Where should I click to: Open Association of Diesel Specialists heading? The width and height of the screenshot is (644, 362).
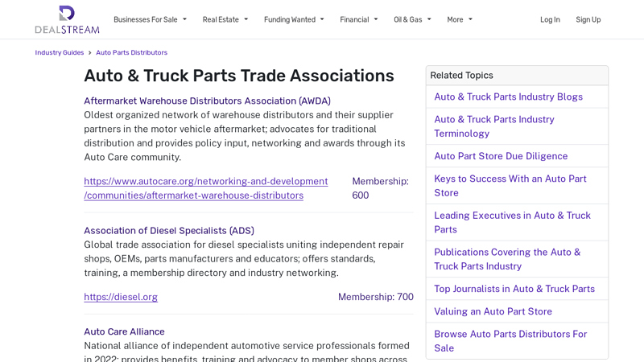point(169,230)
